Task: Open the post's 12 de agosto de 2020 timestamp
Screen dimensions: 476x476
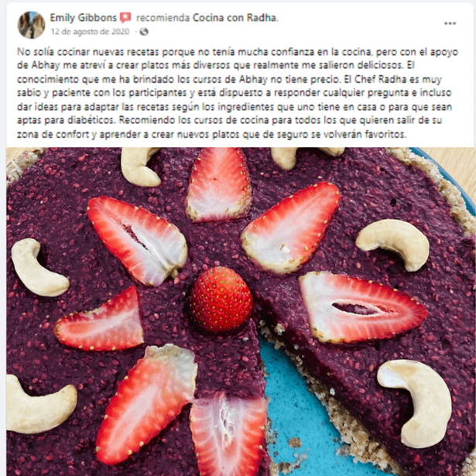Action: [x=90, y=32]
